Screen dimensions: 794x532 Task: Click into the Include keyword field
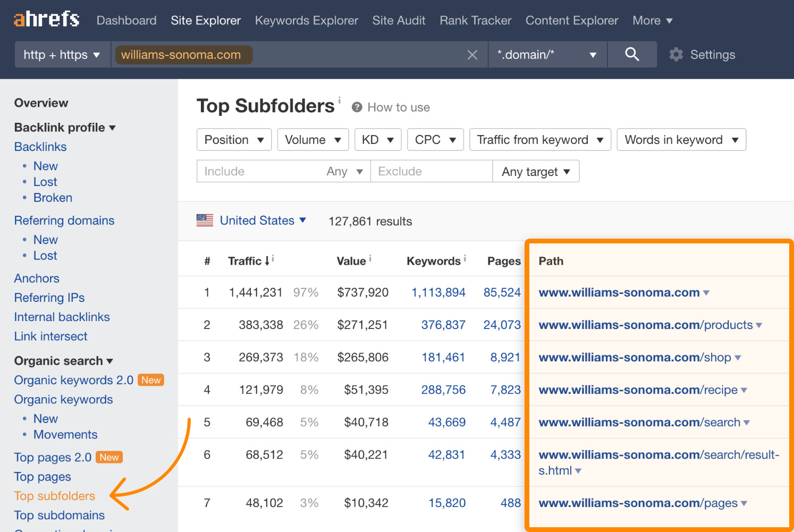pyautogui.click(x=260, y=172)
